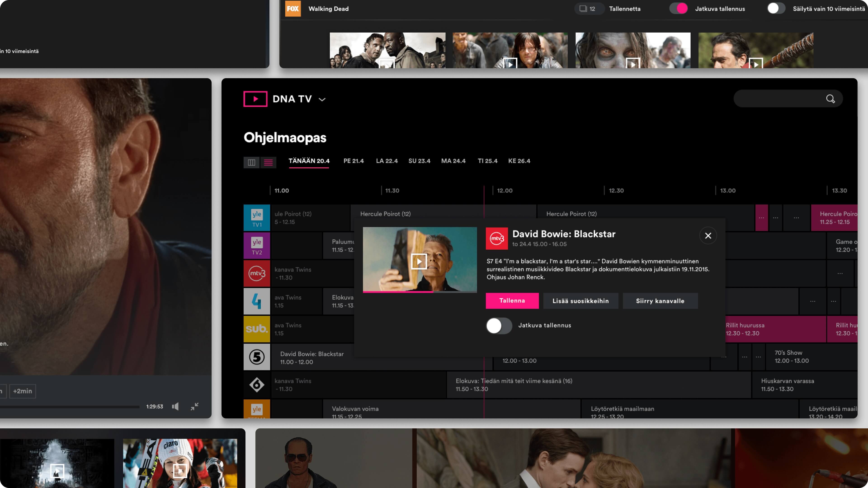Open Sub channel icon
This screenshot has width=868, height=488.
[x=257, y=329]
